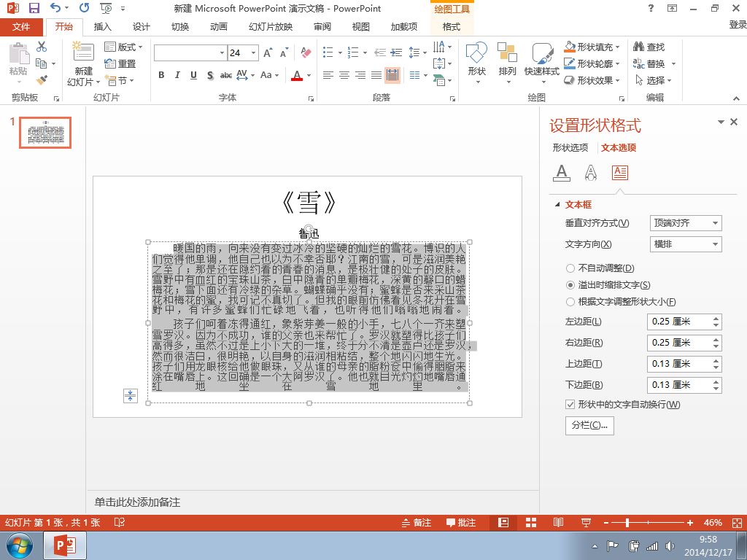
Task: Justify the paragraph text
Action: pyautogui.click(x=376, y=75)
